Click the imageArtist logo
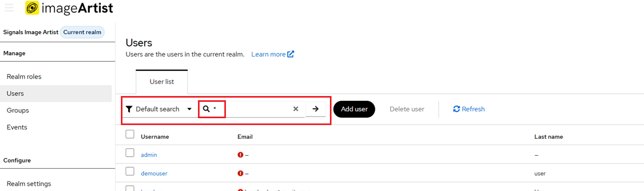The image size is (644, 191). click(69, 8)
